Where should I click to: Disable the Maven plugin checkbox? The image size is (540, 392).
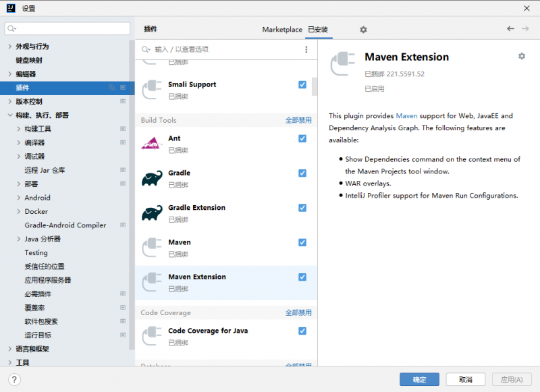click(x=302, y=242)
